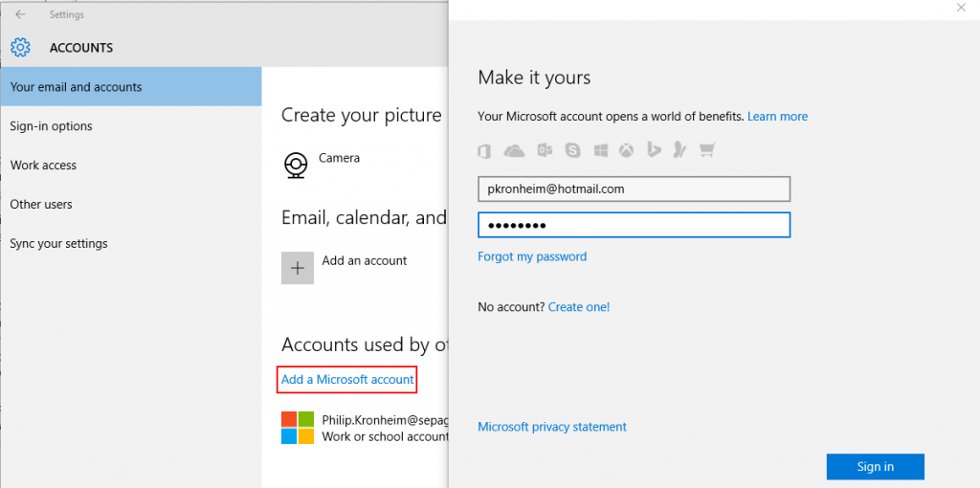Open the Camera icon

point(295,165)
